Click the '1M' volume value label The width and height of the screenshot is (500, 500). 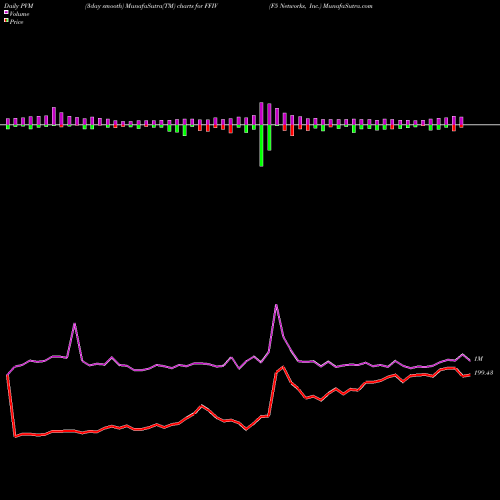pos(478,359)
